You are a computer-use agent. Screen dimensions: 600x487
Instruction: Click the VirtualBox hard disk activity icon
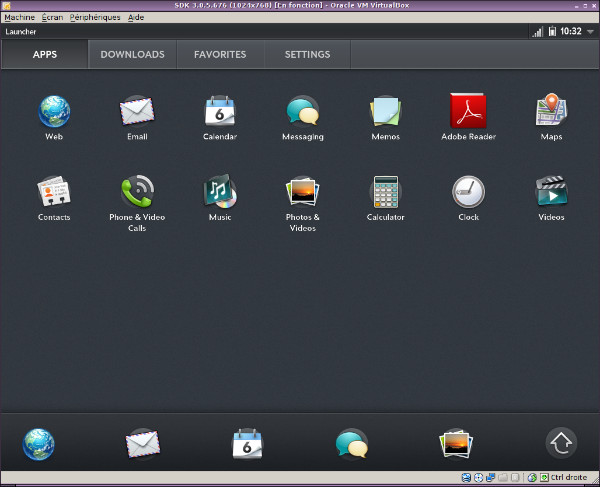pyautogui.click(x=466, y=477)
